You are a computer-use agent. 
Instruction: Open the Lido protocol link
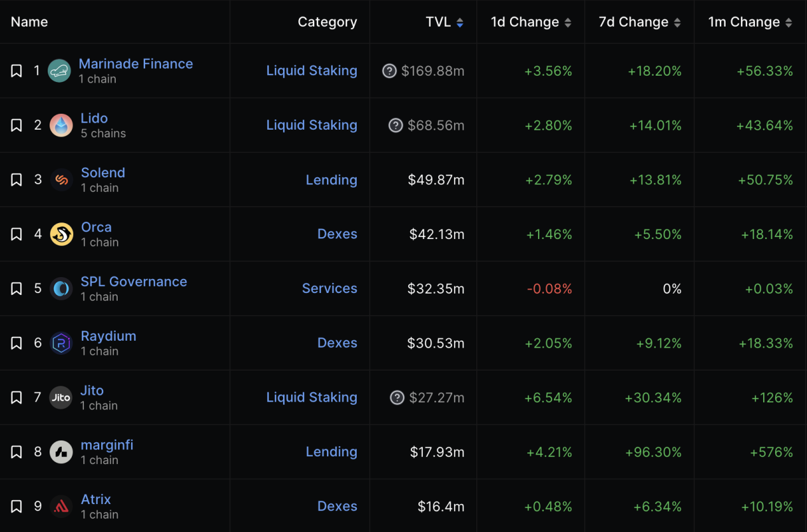pos(94,118)
